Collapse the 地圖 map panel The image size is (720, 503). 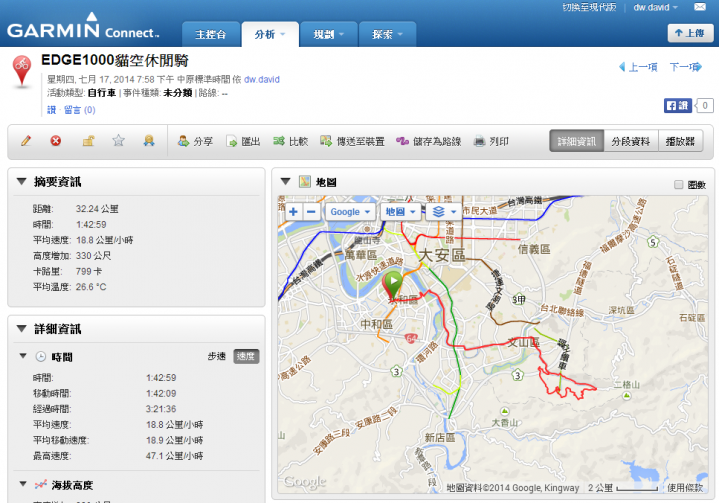click(285, 181)
